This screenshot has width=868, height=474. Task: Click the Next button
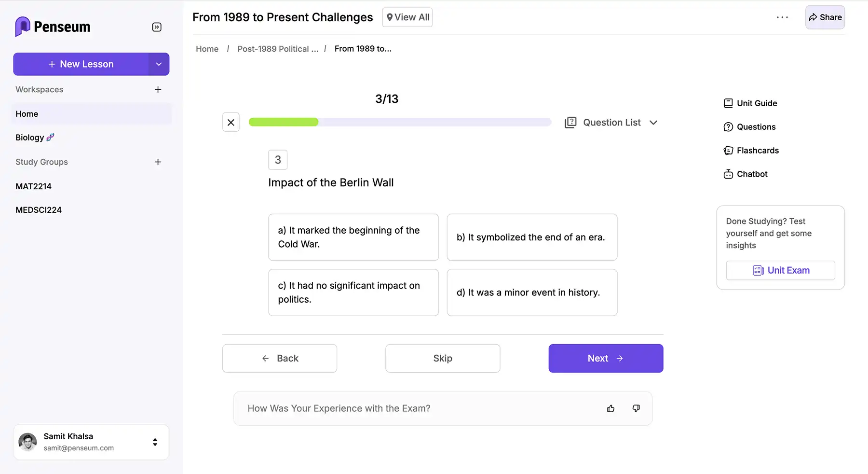(x=606, y=358)
